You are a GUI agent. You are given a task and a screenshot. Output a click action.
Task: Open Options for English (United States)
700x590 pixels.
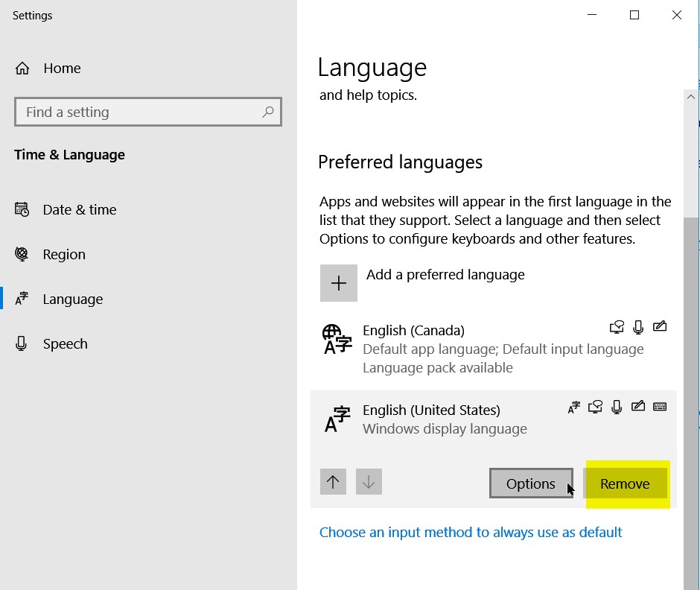pos(531,483)
